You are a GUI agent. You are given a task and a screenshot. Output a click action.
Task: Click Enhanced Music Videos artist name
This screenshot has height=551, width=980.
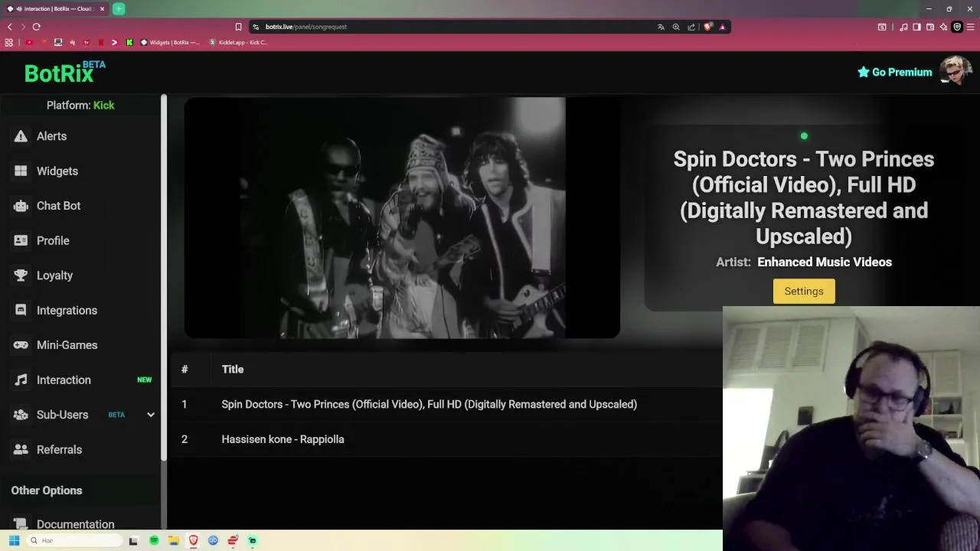(825, 262)
